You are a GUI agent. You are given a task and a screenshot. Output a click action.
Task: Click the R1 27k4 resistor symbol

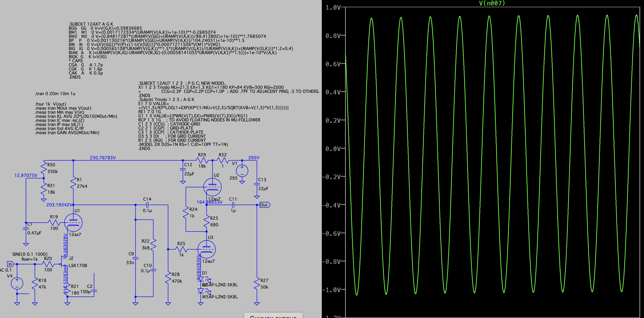point(73,183)
